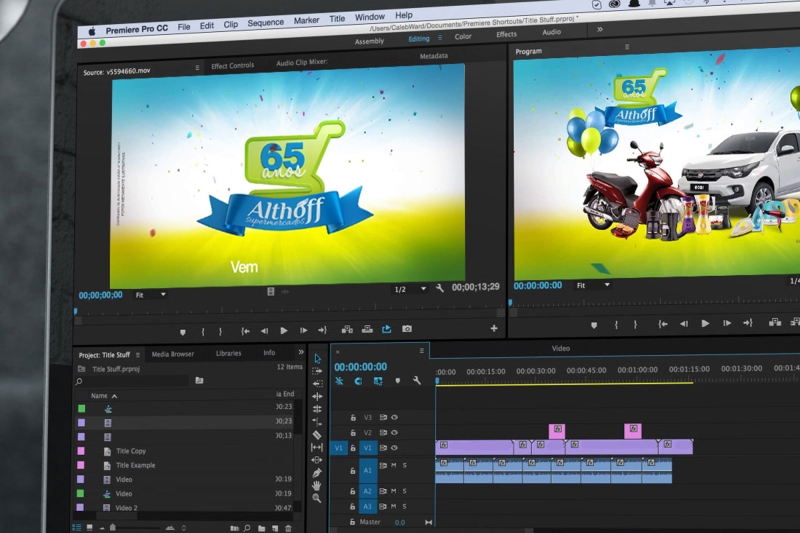
Task: Select the Pen tool in the toolbar
Action: pos(317,473)
